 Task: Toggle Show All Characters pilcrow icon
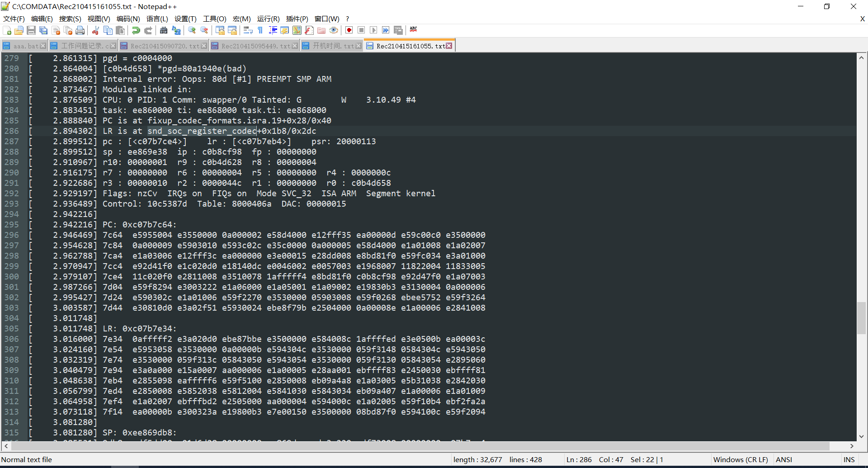(x=260, y=30)
